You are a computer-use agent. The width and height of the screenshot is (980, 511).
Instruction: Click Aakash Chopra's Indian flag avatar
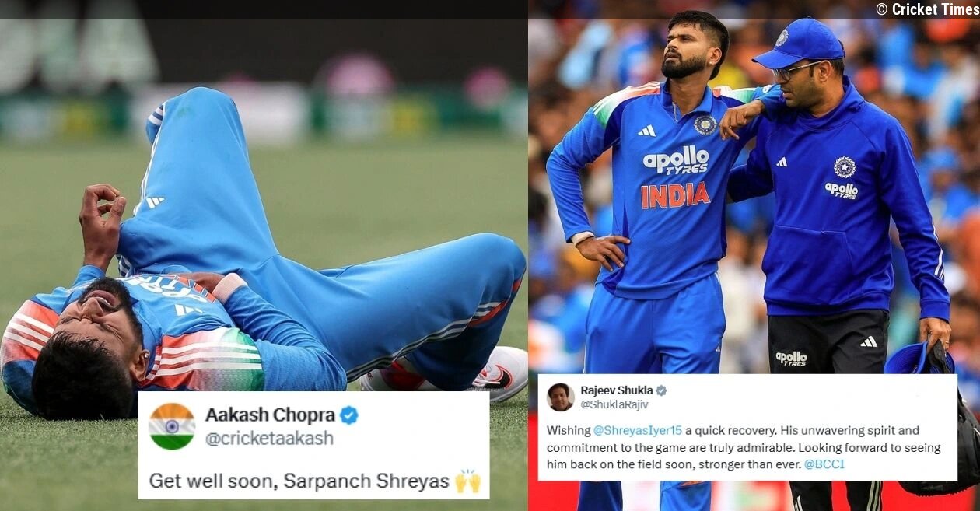pyautogui.click(x=172, y=426)
